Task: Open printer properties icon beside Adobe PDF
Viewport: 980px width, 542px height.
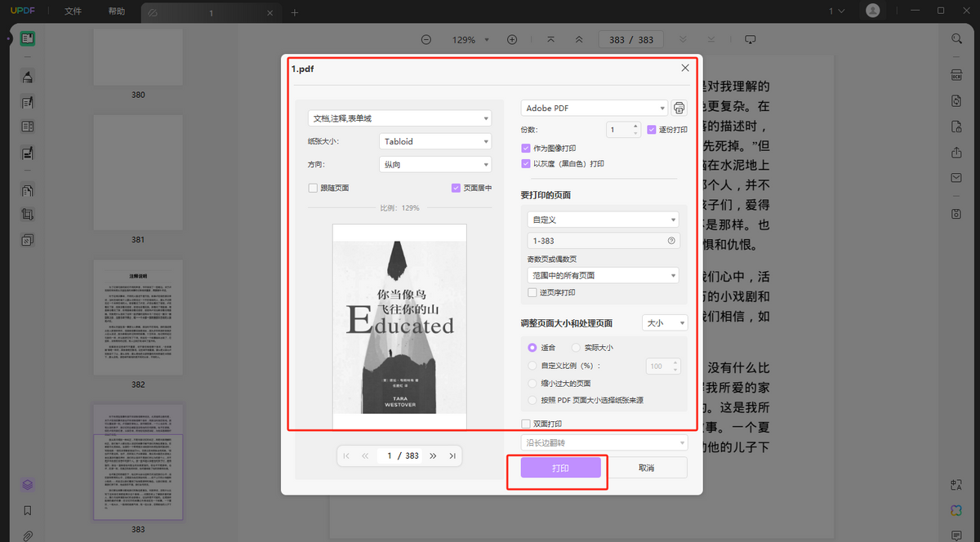Action: (679, 108)
